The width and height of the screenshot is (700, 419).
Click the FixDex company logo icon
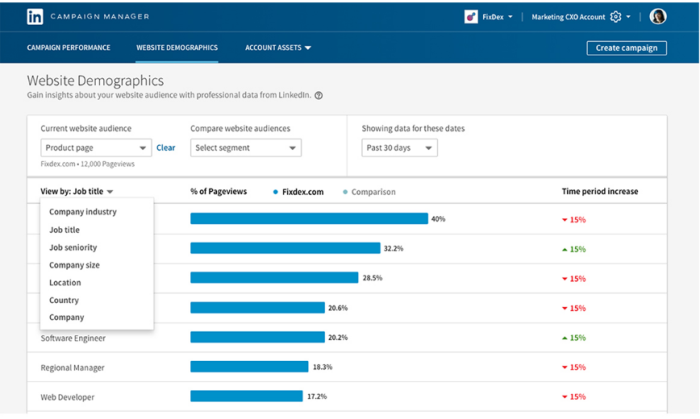[471, 16]
